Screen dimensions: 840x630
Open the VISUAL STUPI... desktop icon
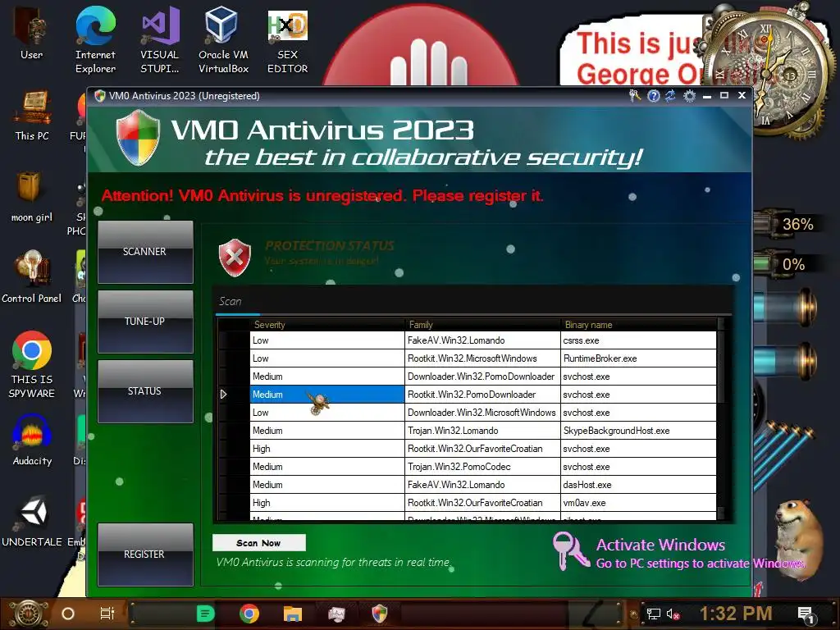coord(160,39)
